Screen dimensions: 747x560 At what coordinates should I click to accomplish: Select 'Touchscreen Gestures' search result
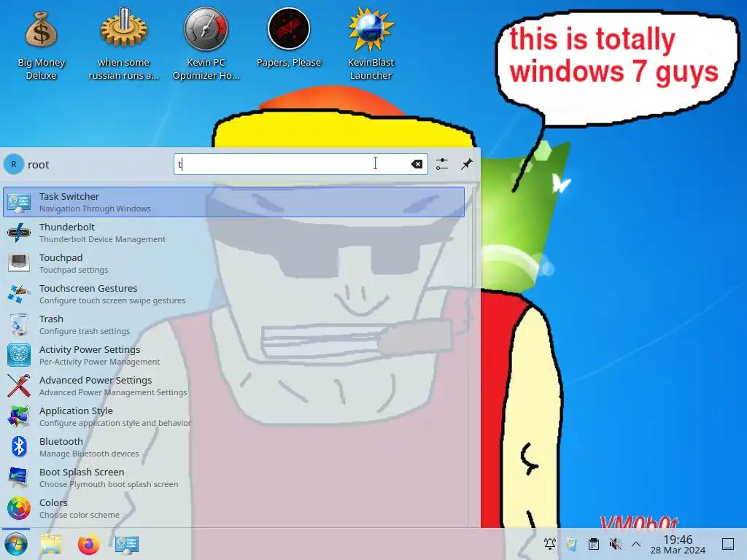pyautogui.click(x=234, y=294)
